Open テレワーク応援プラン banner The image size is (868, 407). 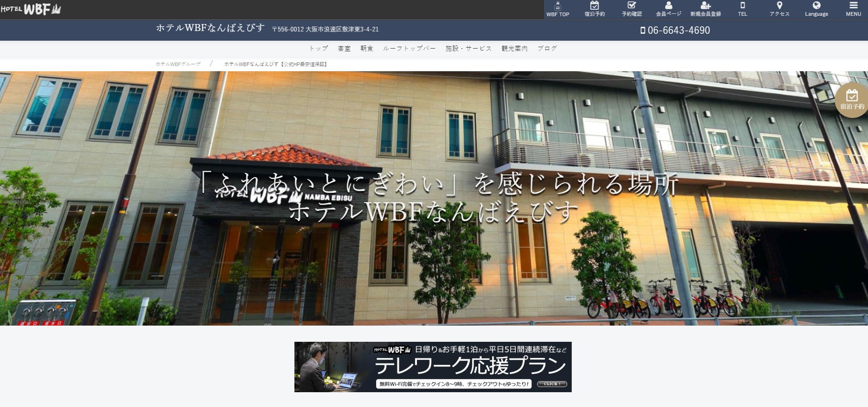click(x=433, y=367)
